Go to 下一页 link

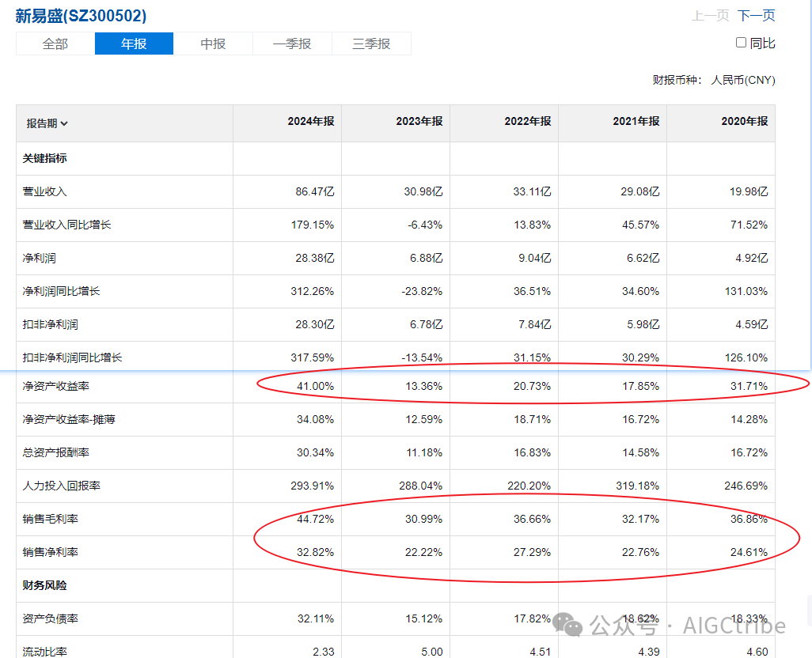coord(756,16)
